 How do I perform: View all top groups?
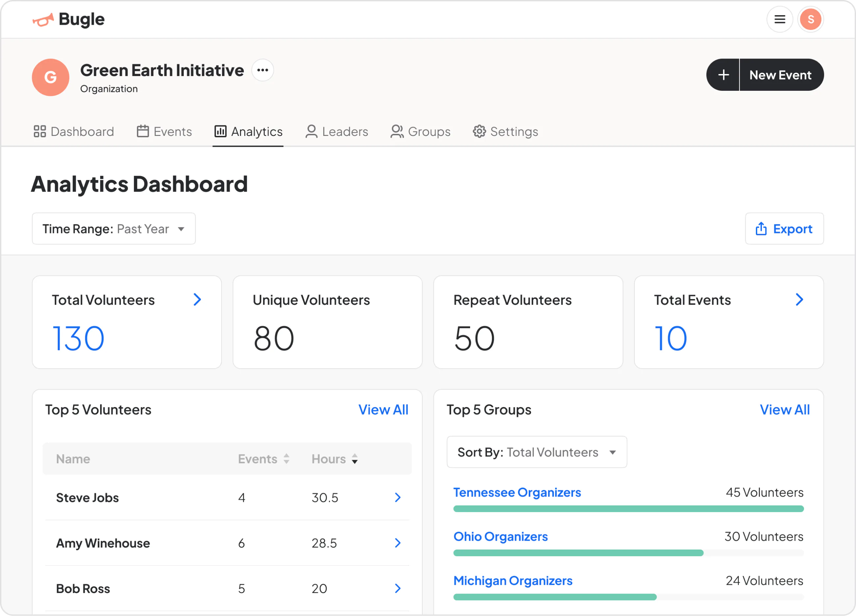785,410
